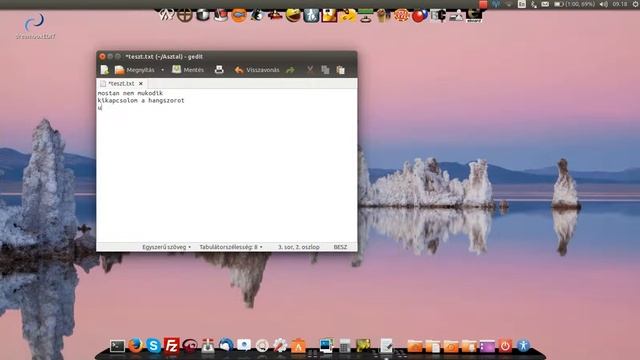Click gedit window title bar

tap(227, 56)
